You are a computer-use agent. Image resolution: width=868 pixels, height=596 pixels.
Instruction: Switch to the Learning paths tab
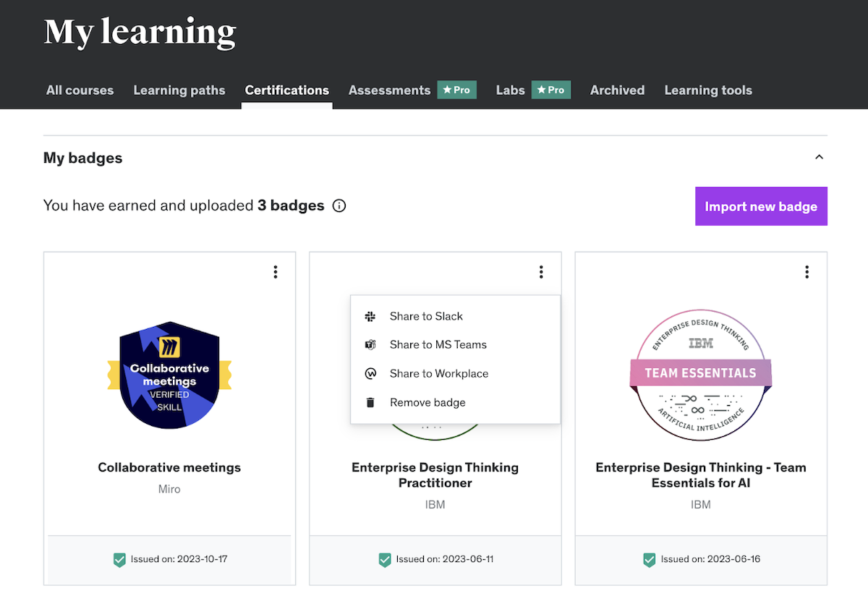pyautogui.click(x=179, y=90)
